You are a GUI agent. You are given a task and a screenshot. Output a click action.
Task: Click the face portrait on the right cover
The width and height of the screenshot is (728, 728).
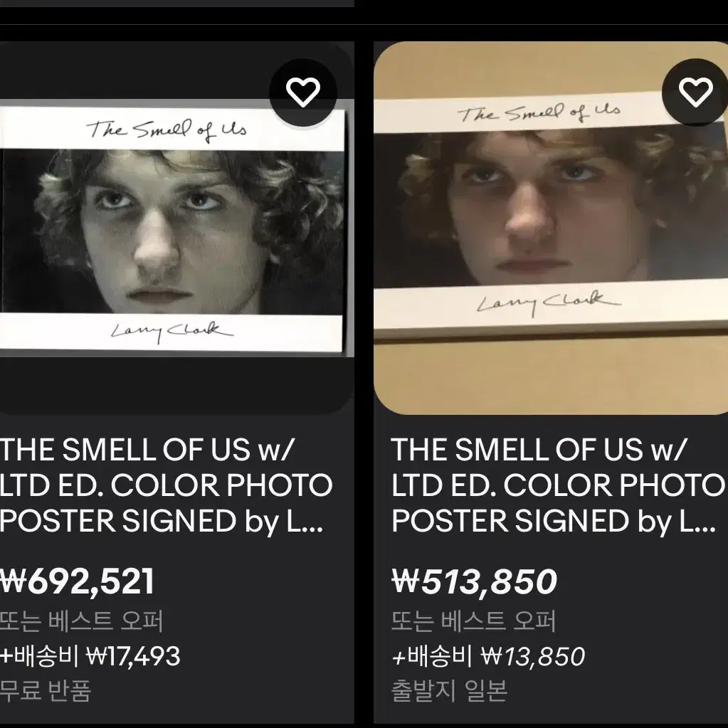[x=551, y=208]
